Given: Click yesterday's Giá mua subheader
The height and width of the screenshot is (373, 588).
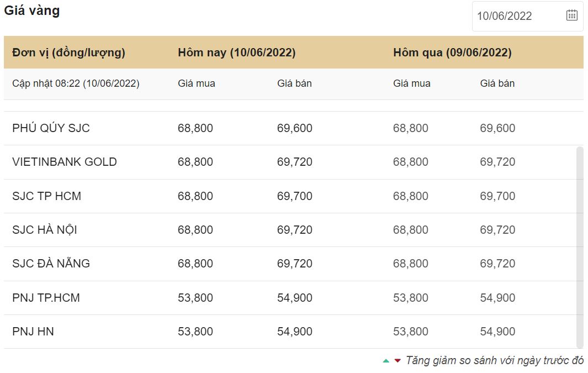Looking at the screenshot, I should tap(411, 83).
